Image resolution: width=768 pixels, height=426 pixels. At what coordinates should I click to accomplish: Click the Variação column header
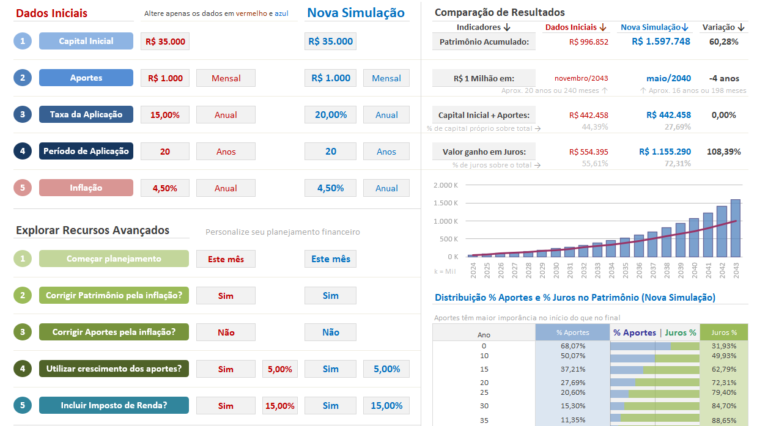click(x=723, y=26)
